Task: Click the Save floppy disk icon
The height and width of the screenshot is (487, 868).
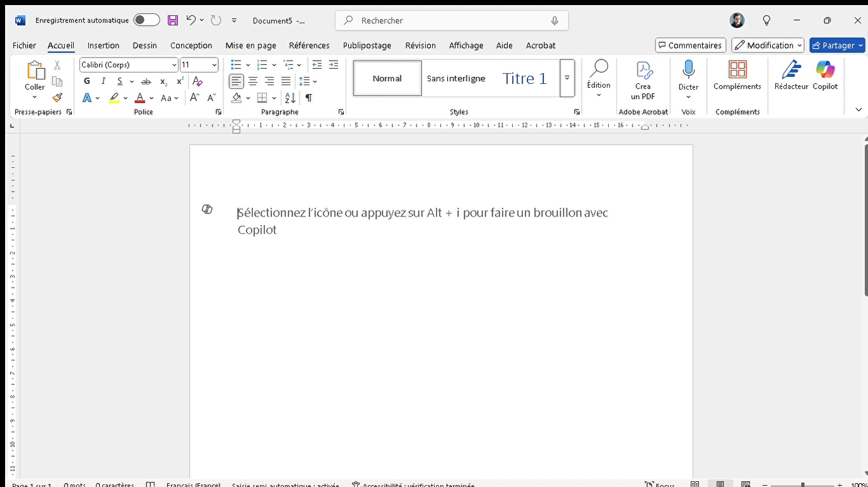Action: coord(173,20)
